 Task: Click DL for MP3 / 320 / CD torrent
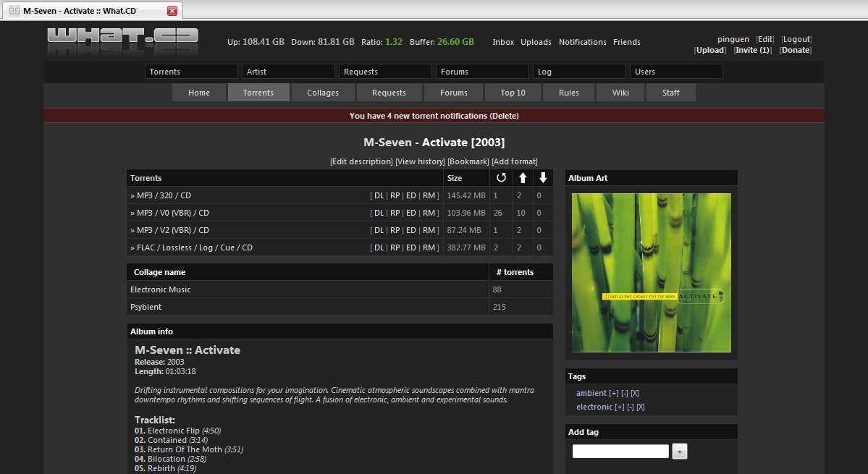[379, 196]
